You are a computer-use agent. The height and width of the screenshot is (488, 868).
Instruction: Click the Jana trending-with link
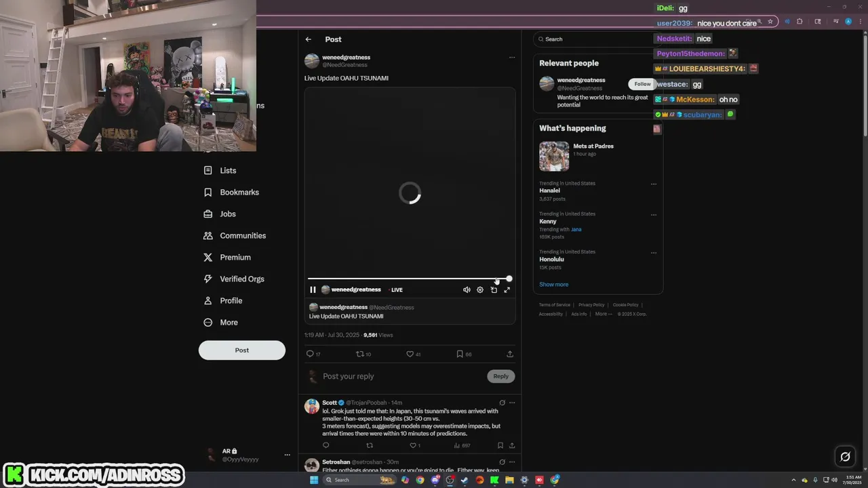pos(576,230)
